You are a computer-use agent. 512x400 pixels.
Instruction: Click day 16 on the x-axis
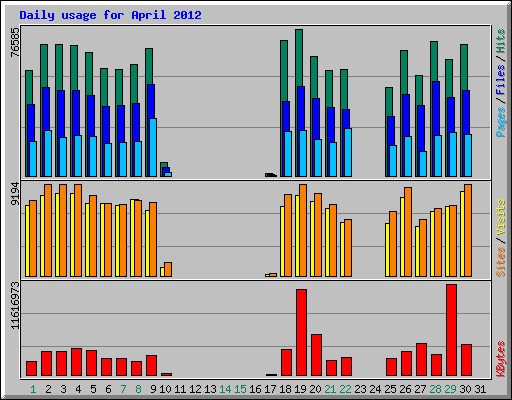255,389
